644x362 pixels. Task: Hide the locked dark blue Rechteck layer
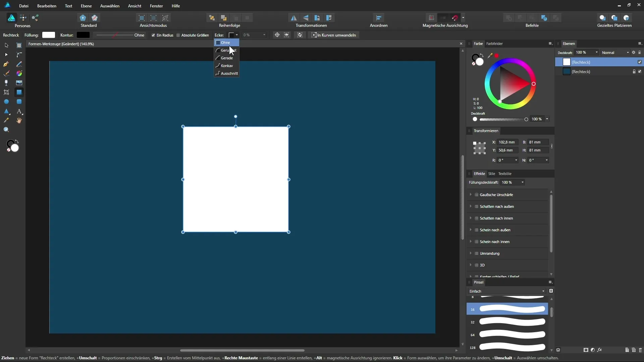(x=640, y=71)
